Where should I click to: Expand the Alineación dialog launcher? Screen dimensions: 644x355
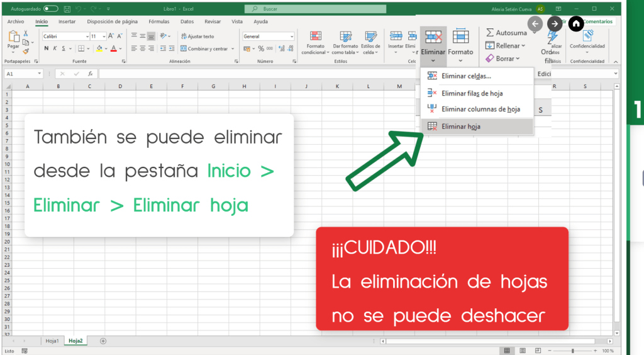(236, 61)
